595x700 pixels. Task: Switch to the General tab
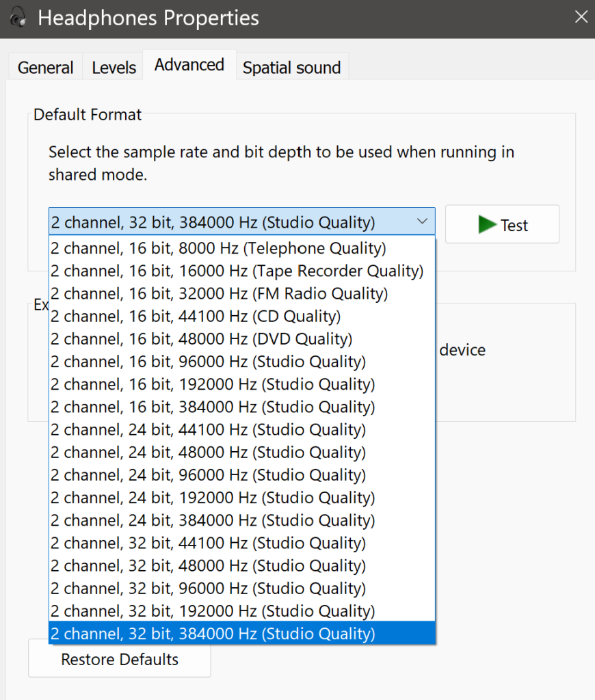pos(45,68)
